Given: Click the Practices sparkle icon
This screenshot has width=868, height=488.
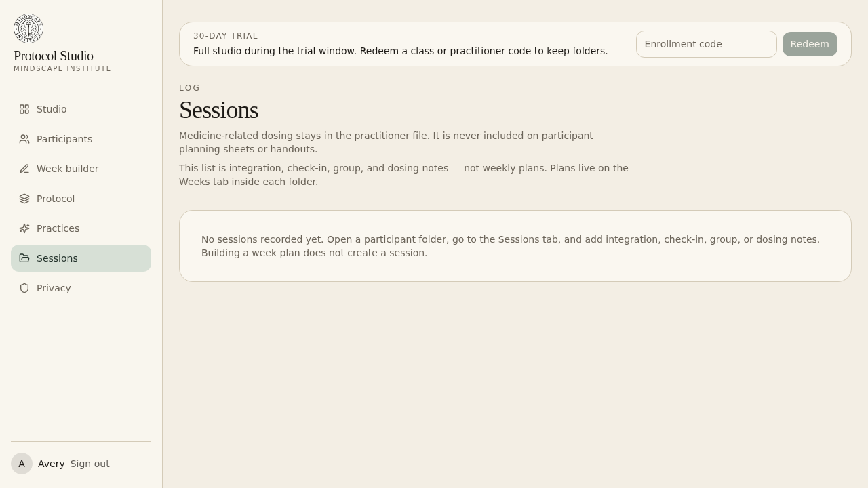Looking at the screenshot, I should click(x=24, y=228).
